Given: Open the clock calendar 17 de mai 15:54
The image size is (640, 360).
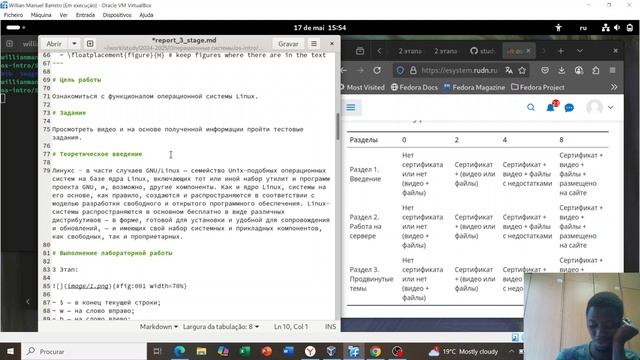Looking at the screenshot, I should click(x=320, y=28).
